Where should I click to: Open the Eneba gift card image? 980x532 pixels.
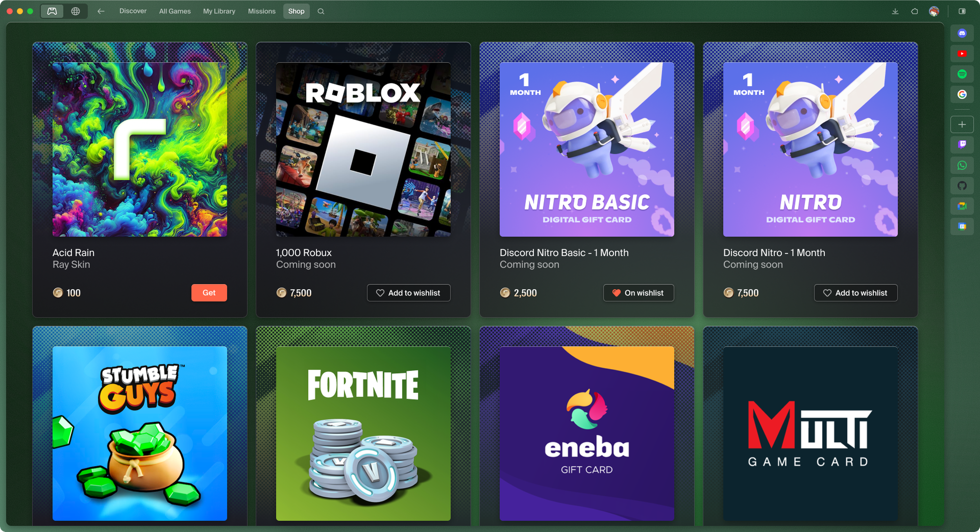click(x=587, y=434)
